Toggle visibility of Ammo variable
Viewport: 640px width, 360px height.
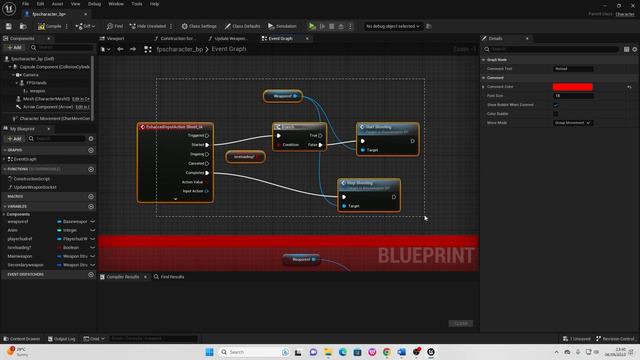[x=93, y=230]
